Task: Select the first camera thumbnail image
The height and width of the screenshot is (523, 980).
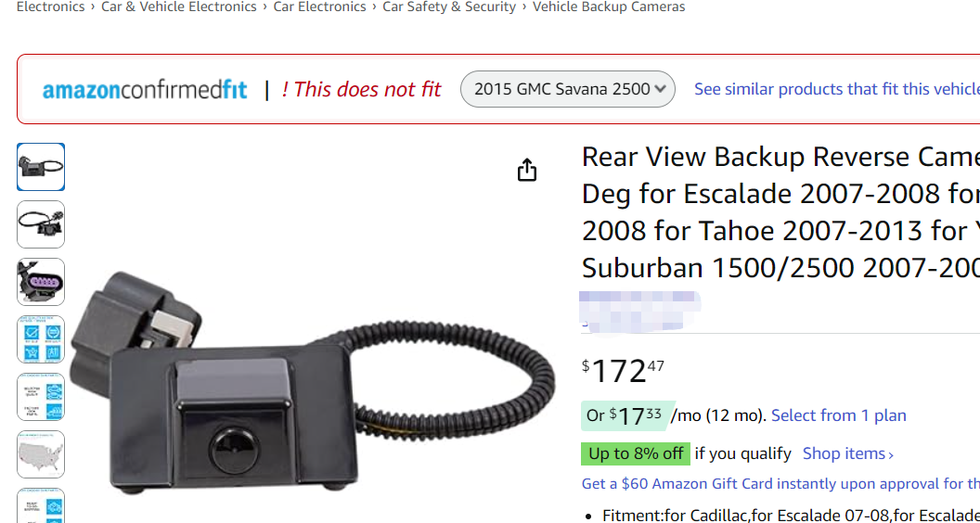Action: coord(41,167)
